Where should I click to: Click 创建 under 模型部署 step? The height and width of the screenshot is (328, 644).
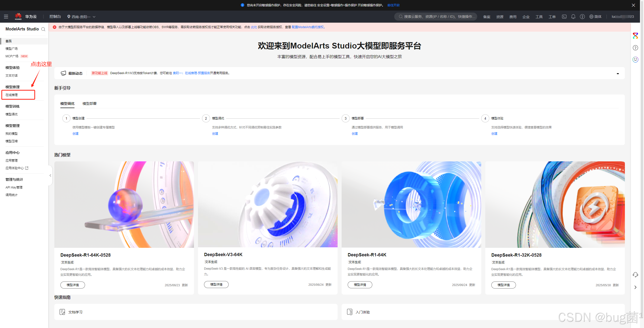(x=355, y=133)
